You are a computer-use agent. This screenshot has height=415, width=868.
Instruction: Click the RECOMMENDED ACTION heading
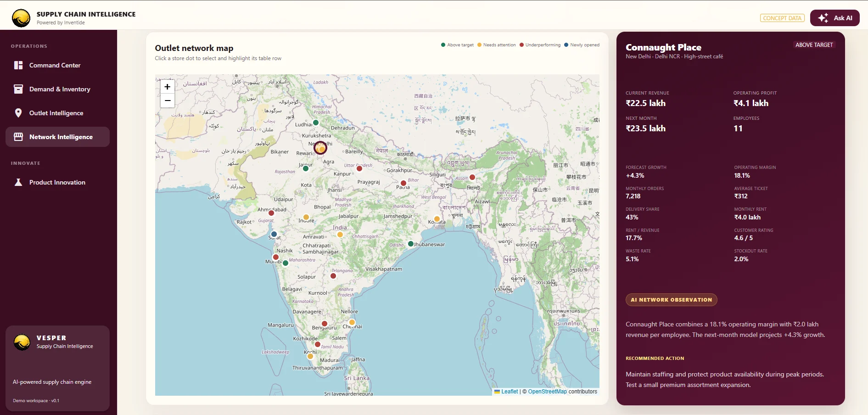(655, 358)
